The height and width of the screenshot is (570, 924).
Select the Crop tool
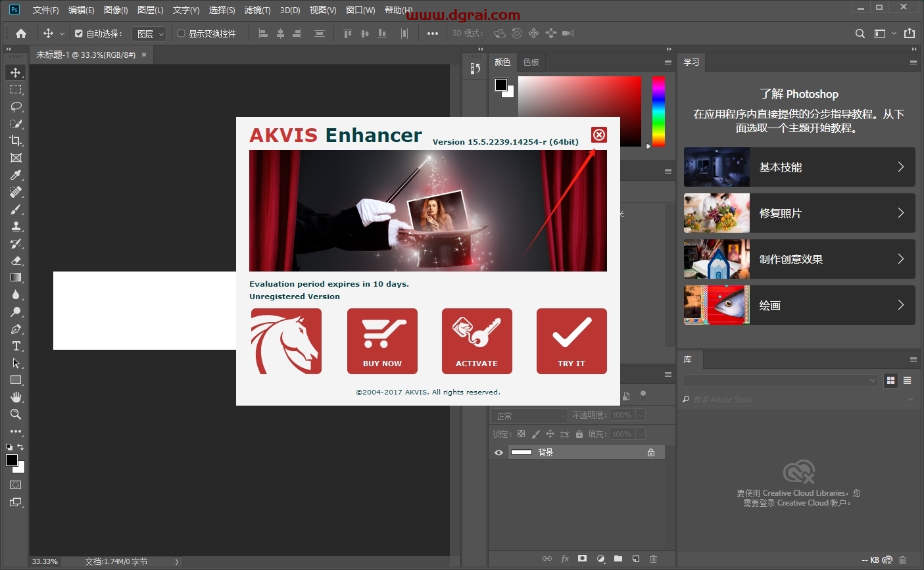click(16, 141)
